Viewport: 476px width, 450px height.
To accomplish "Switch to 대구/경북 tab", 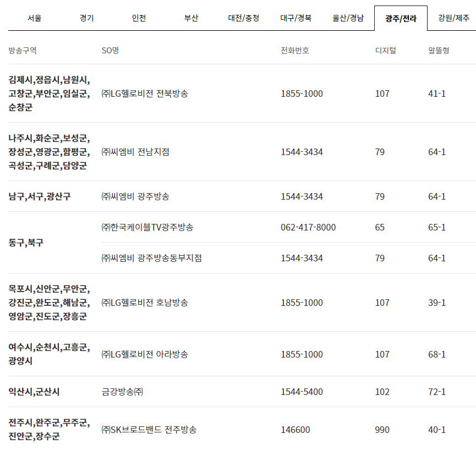I will tap(296, 18).
